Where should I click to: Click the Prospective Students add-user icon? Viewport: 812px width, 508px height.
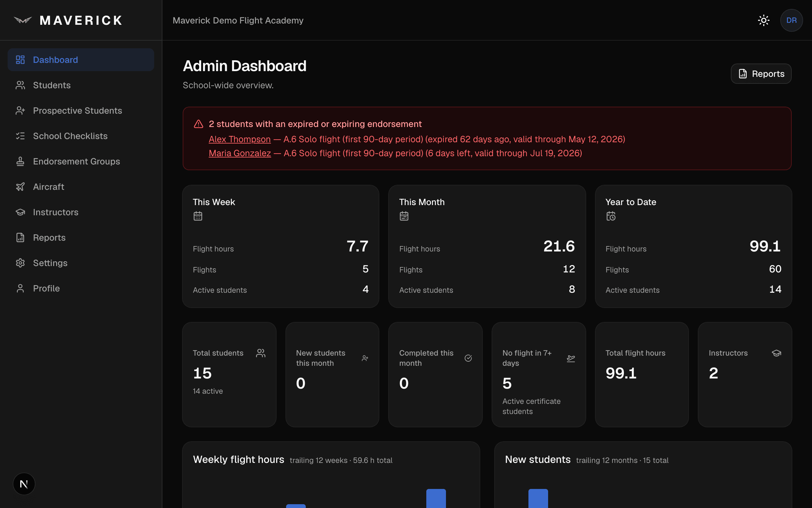21,110
